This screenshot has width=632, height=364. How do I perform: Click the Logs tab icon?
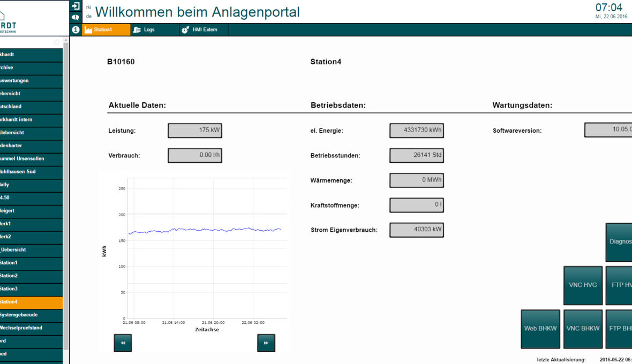tap(137, 30)
